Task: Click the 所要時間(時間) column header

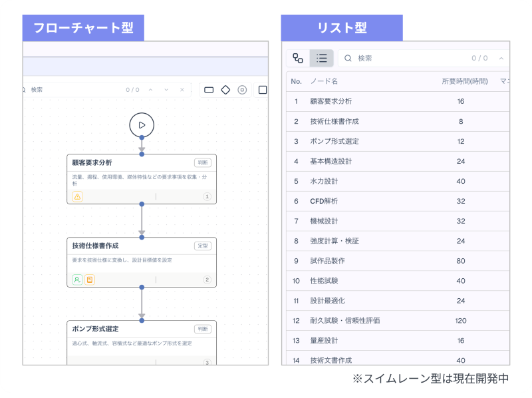Action: [465, 81]
